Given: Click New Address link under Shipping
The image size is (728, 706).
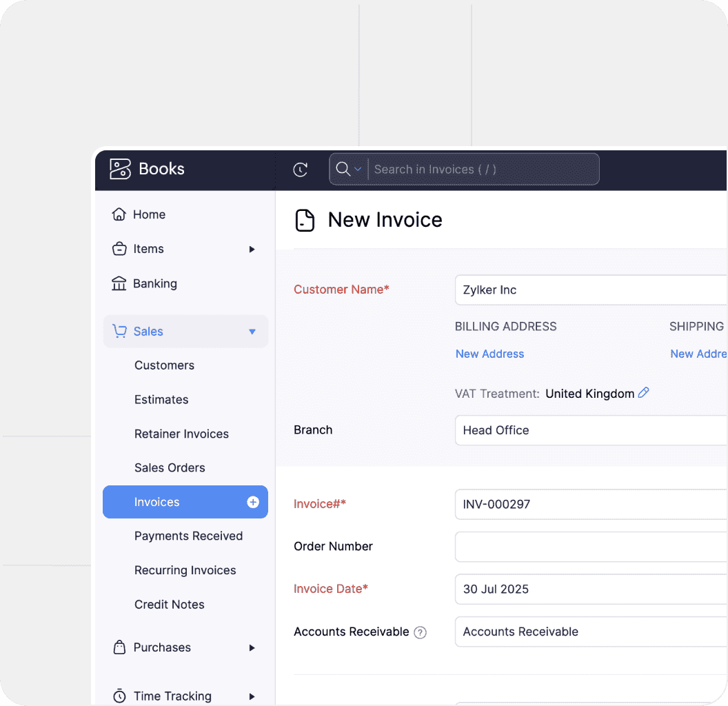Looking at the screenshot, I should [x=698, y=354].
